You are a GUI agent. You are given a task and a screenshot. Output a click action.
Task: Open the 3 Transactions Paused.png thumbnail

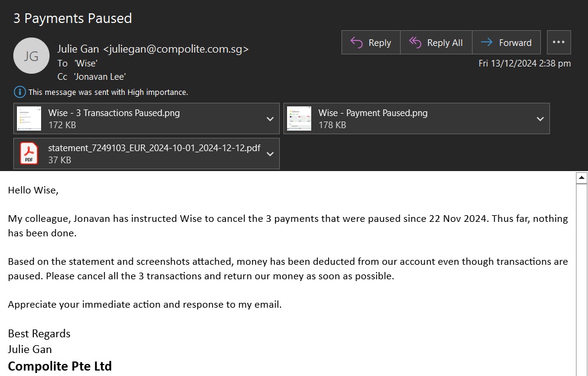(x=29, y=118)
